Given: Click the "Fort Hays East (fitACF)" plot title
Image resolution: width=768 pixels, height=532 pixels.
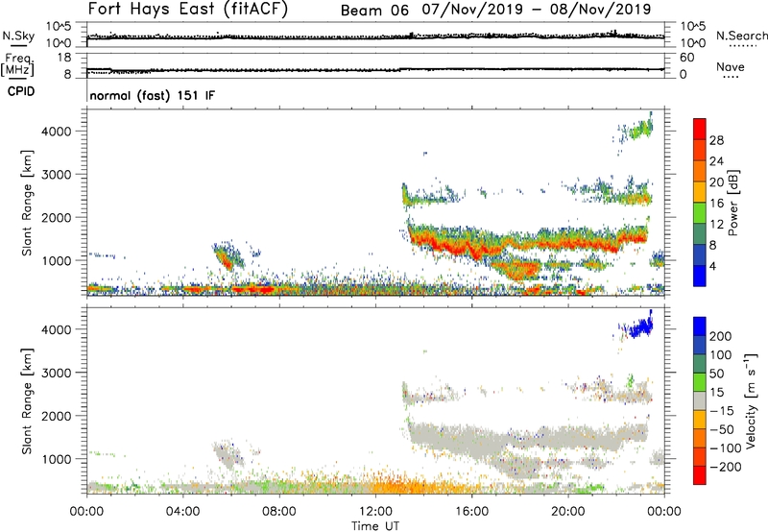Looking at the screenshot, I should tap(188, 9).
